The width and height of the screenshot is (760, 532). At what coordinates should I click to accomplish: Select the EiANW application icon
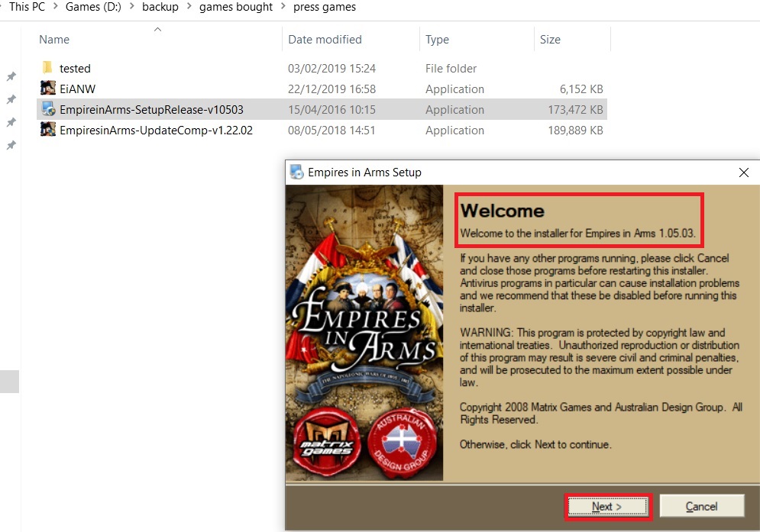click(47, 89)
